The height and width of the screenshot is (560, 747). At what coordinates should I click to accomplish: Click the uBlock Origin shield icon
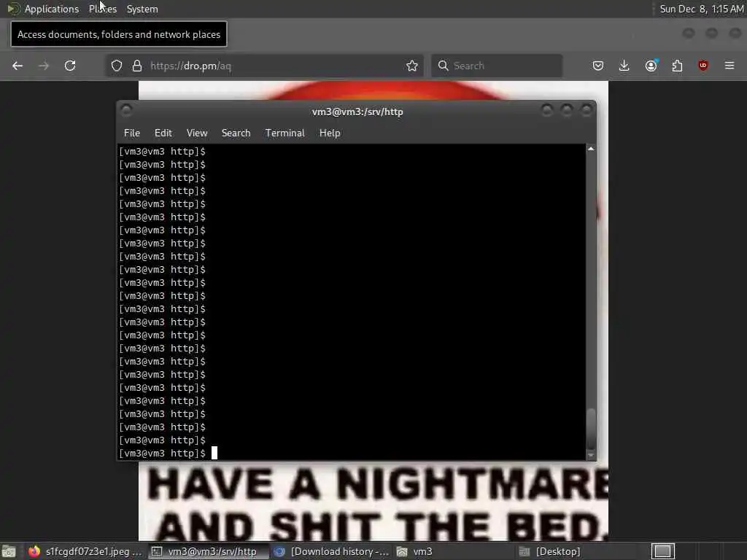click(703, 66)
